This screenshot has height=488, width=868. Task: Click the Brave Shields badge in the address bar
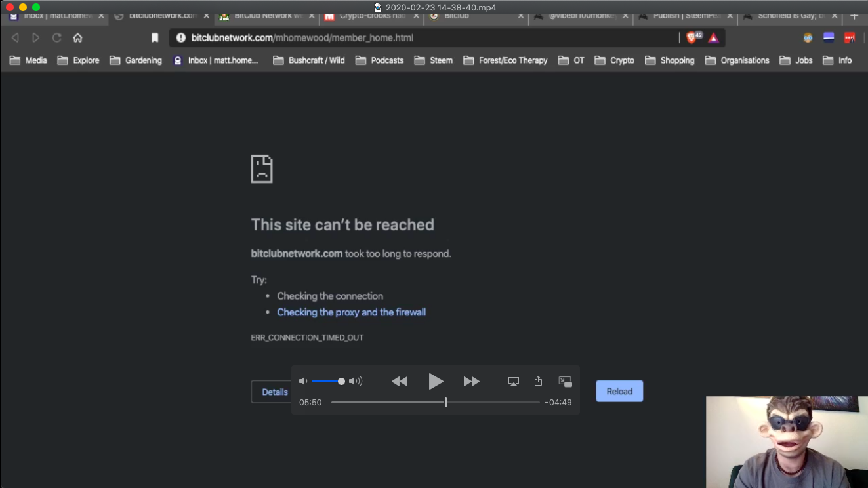tap(690, 37)
